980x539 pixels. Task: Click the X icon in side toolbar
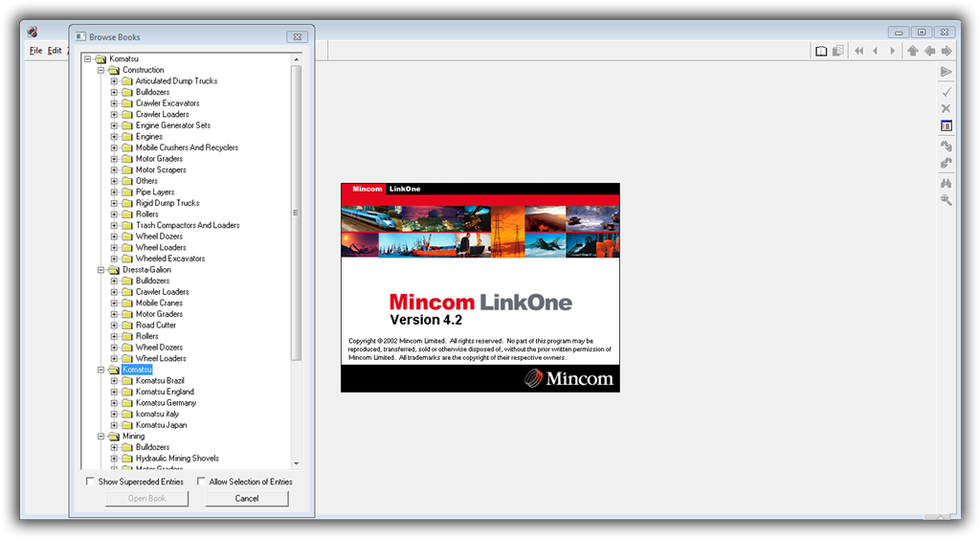(x=947, y=109)
